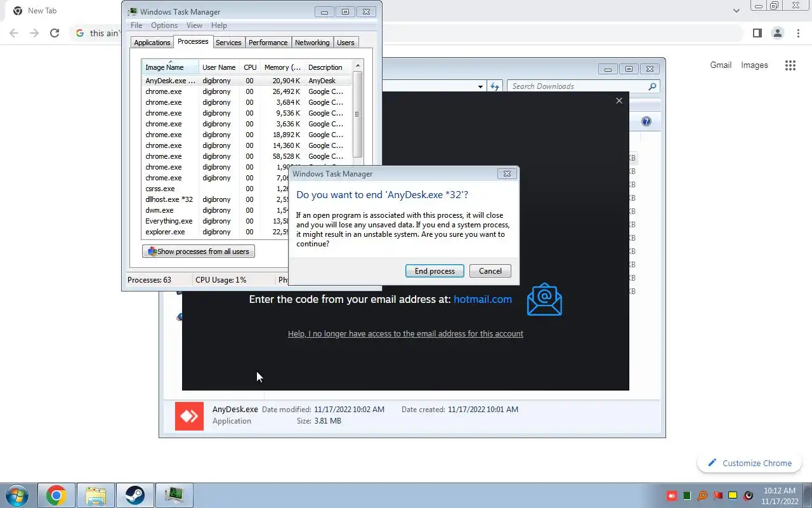Click the red flag tray icon
812x508 pixels.
(717, 495)
